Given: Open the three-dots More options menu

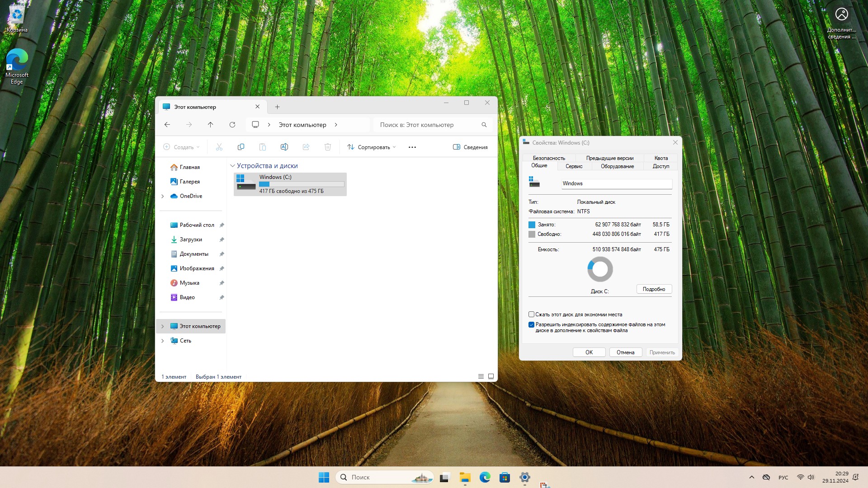Looking at the screenshot, I should [x=412, y=147].
